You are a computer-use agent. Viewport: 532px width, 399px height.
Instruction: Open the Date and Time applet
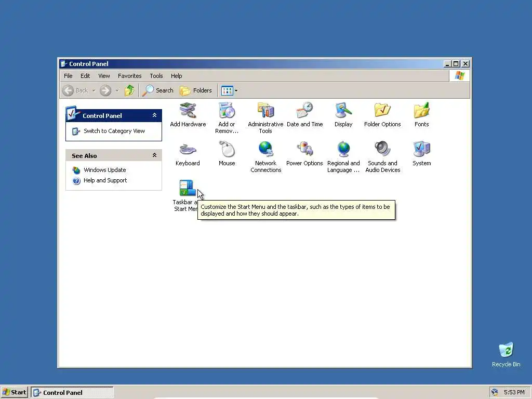[304, 115]
